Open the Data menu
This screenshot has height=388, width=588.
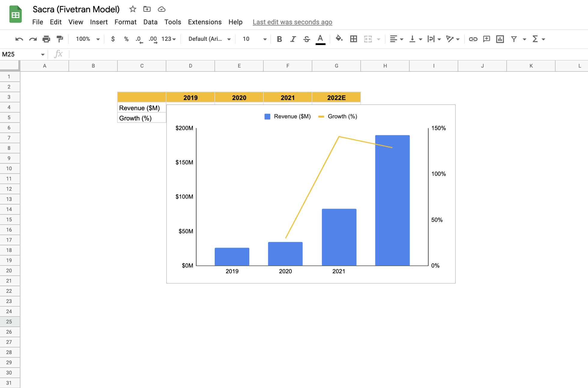click(x=150, y=22)
